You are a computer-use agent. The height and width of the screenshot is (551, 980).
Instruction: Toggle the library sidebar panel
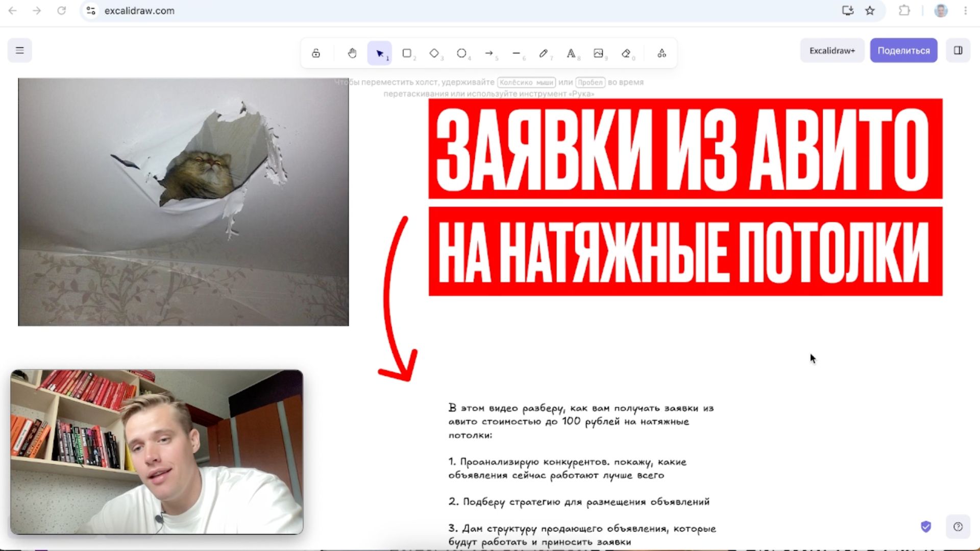click(x=958, y=51)
